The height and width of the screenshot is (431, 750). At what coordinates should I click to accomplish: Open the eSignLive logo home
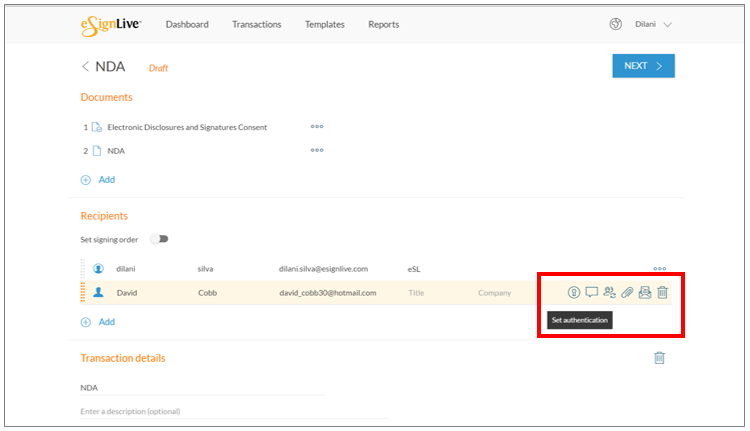coord(111,25)
